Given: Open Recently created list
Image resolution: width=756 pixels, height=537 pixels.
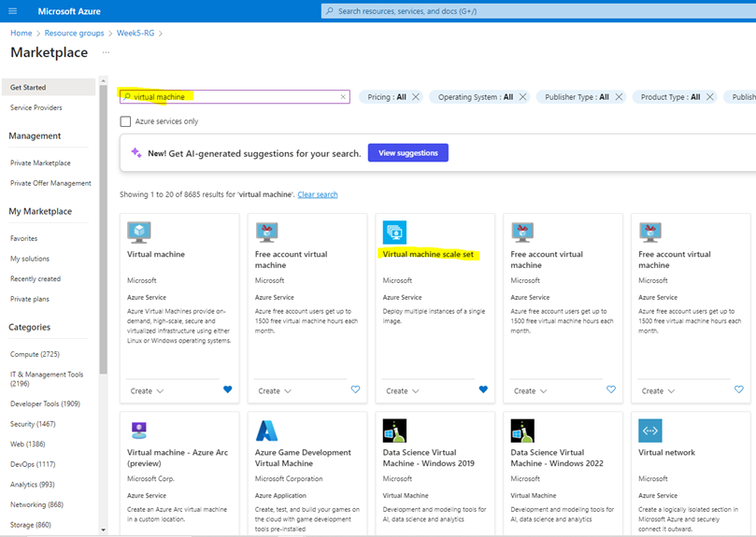Looking at the screenshot, I should [x=36, y=278].
